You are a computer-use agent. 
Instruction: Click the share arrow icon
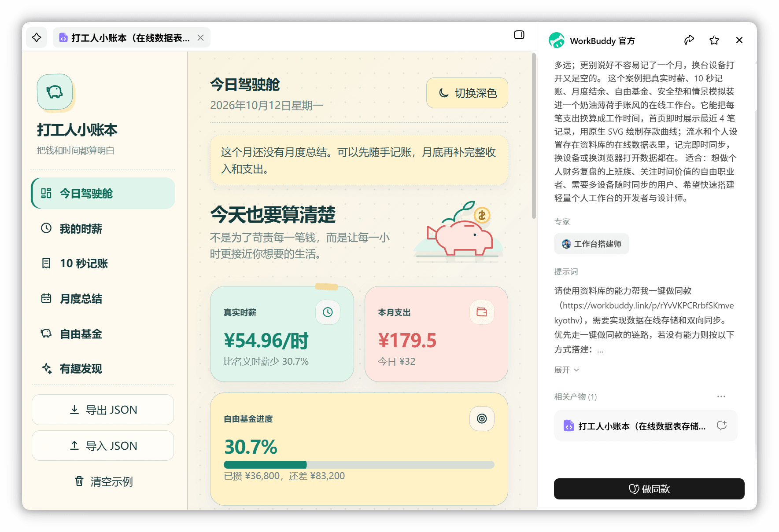pyautogui.click(x=689, y=40)
